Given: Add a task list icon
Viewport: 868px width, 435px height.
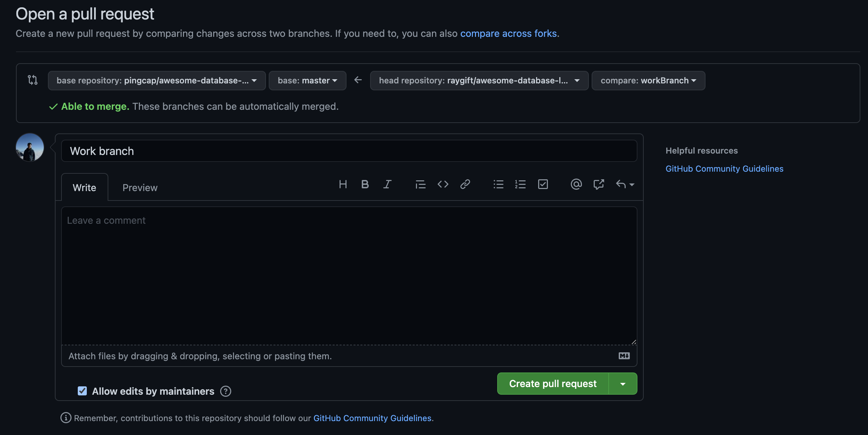Looking at the screenshot, I should point(543,184).
